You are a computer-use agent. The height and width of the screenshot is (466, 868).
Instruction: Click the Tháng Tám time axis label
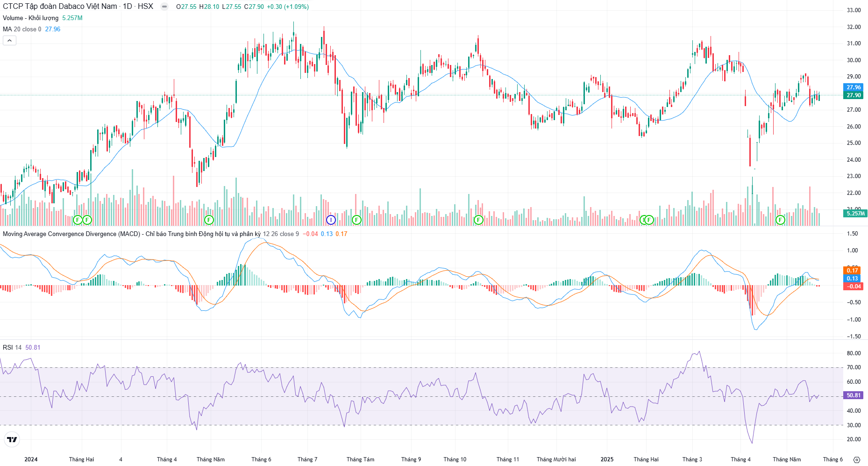360,459
